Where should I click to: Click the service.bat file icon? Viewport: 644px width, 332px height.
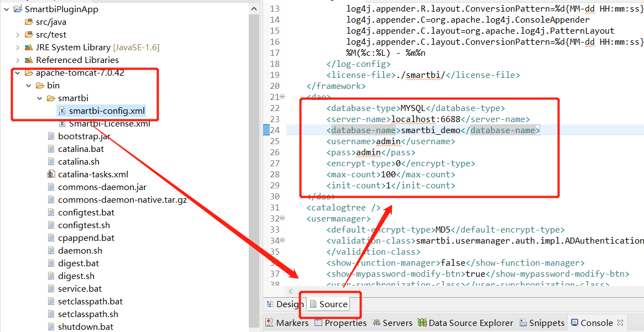coord(51,289)
